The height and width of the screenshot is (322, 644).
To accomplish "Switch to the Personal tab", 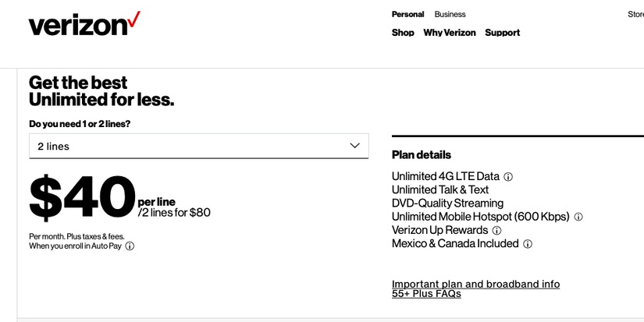I will coord(407,14).
